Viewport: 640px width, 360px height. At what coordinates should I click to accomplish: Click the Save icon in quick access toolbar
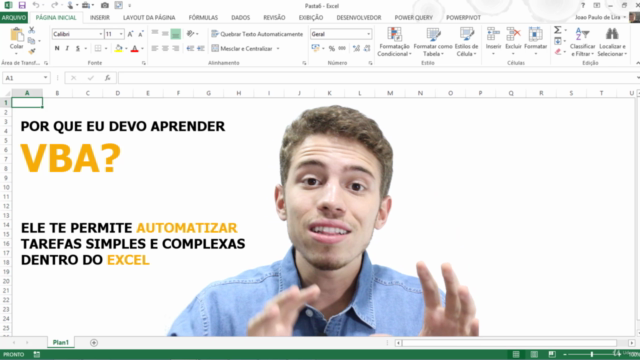pyautogui.click(x=22, y=5)
